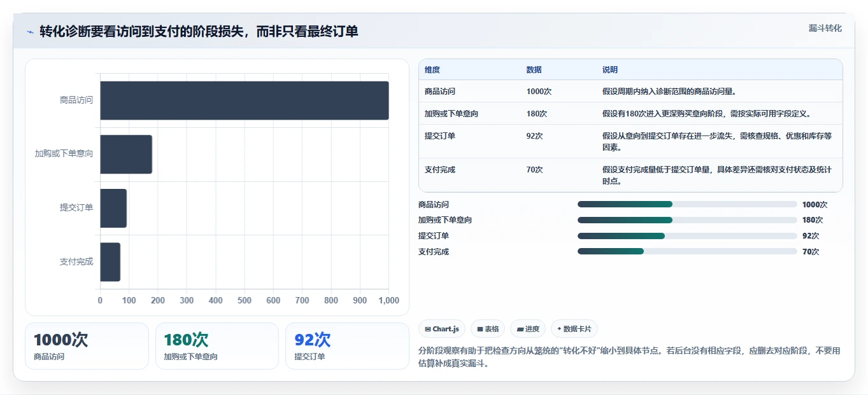Viewport: 868px width, 395px height.
Task: Click the 1000次 value in the table
Action: point(539,91)
